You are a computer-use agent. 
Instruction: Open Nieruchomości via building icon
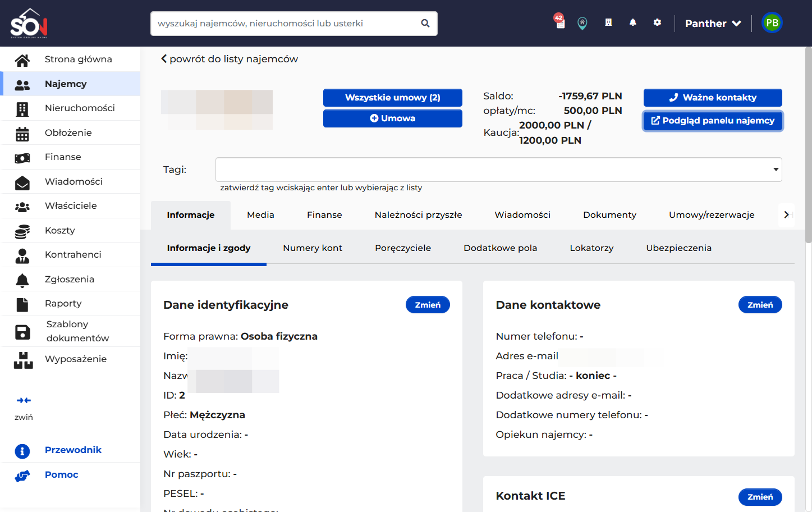[x=22, y=109]
